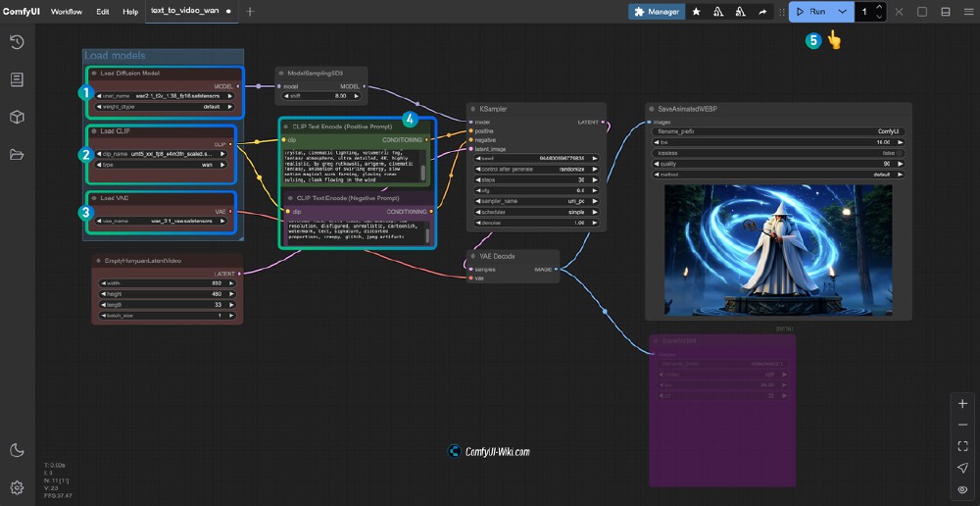Open the node library sidebar icon
The width and height of the screenshot is (980, 506).
(17, 79)
